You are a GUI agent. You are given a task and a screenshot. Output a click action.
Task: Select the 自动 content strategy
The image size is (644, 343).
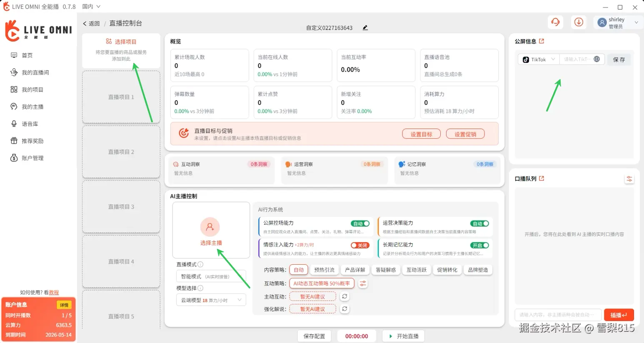299,270
